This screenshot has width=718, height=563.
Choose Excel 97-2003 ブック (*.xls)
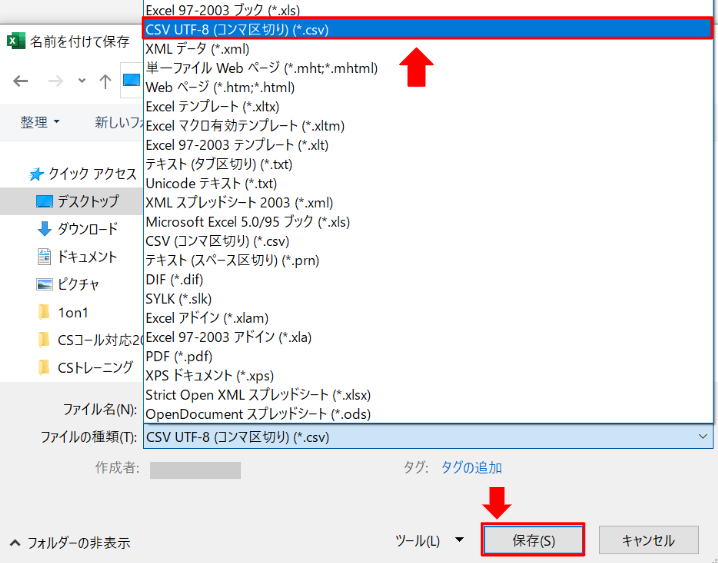428,10
